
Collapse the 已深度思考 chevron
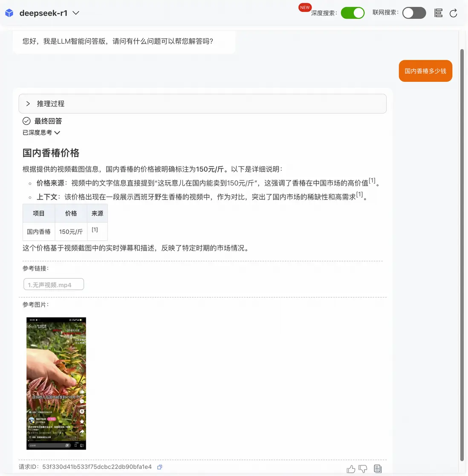click(x=57, y=133)
